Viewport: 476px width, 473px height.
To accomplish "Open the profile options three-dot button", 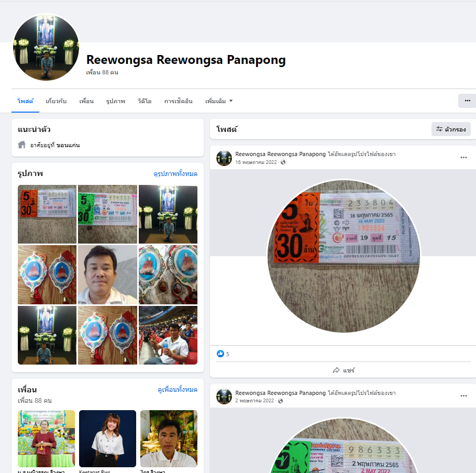I will pos(467,101).
